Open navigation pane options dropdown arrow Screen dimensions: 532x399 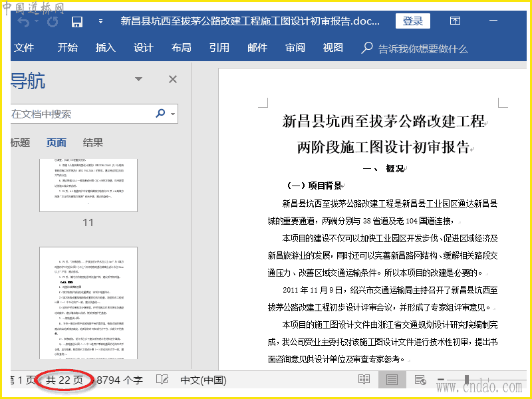coord(138,80)
